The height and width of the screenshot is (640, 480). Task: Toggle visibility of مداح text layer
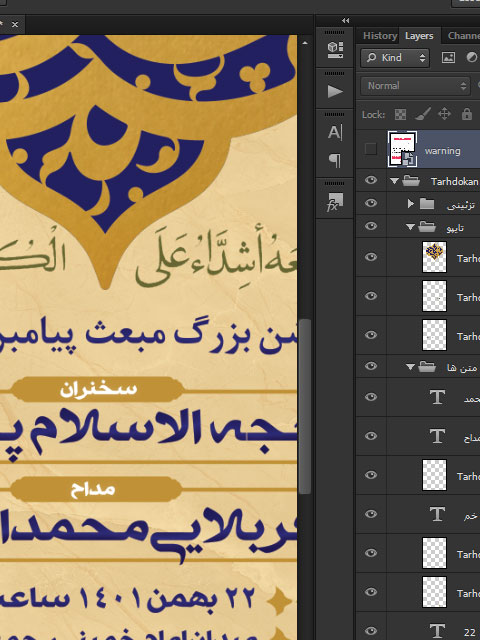(x=371, y=436)
